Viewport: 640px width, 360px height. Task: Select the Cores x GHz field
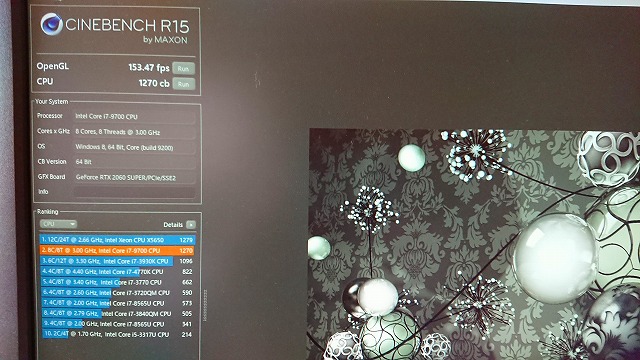[x=134, y=132]
